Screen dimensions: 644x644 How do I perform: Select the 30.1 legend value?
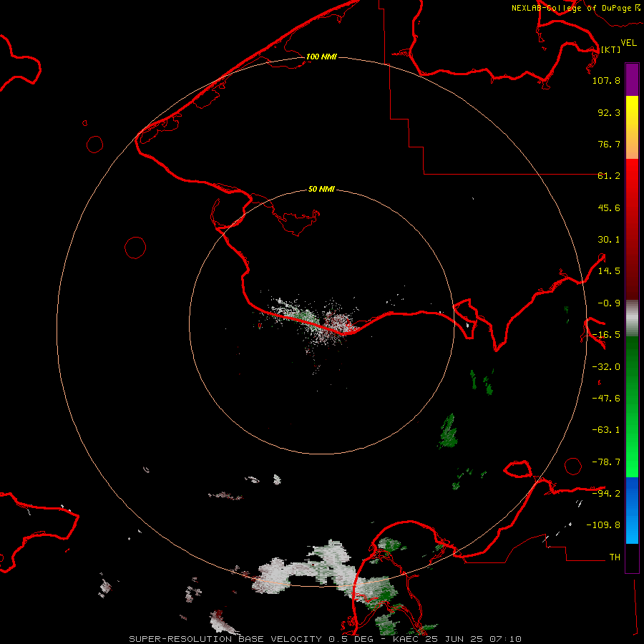point(609,240)
